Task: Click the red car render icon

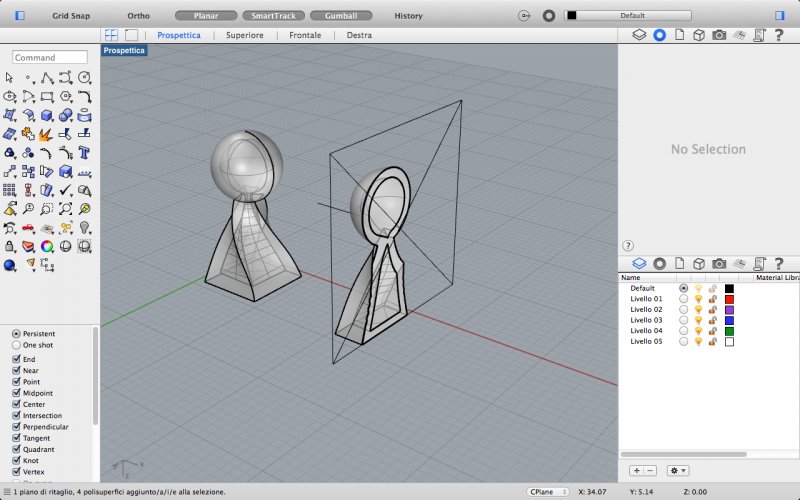Action: [28, 228]
